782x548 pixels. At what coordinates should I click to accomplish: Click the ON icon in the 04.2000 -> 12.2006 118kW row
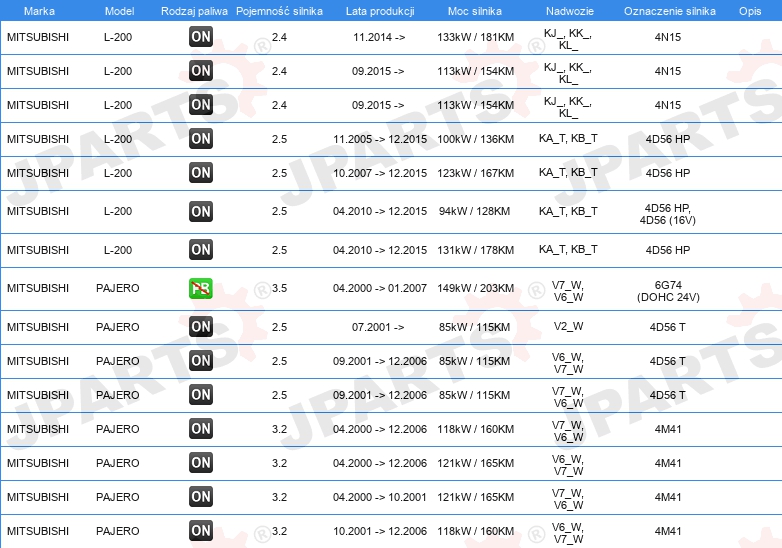coord(200,428)
